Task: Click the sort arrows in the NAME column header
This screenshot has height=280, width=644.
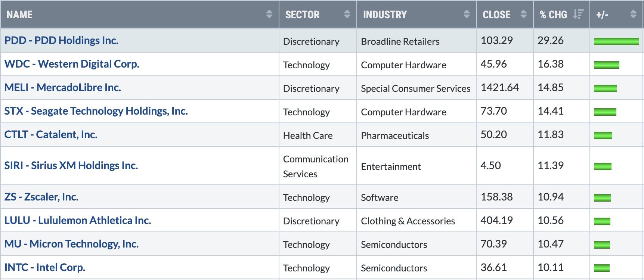Action: (x=269, y=15)
